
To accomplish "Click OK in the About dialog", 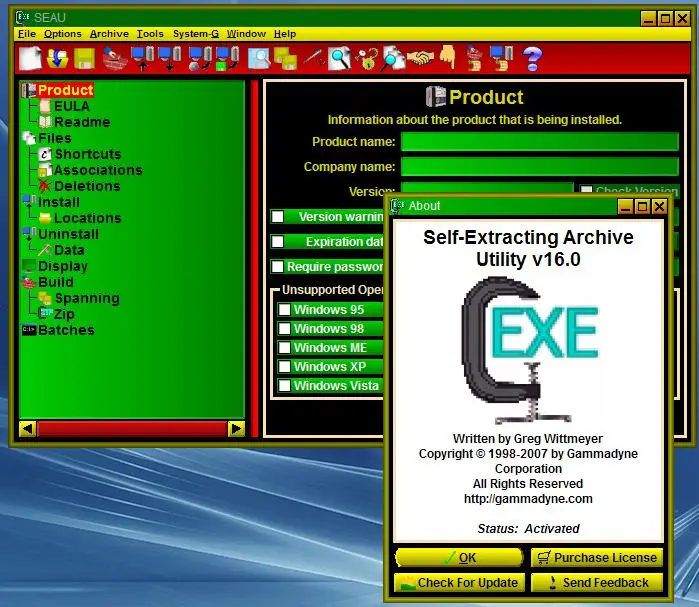I will [459, 558].
